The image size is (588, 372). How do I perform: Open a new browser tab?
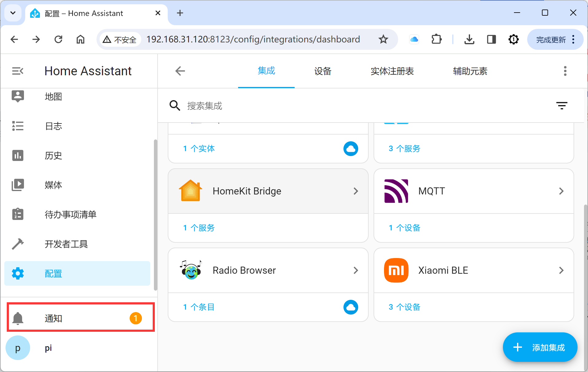tap(180, 13)
